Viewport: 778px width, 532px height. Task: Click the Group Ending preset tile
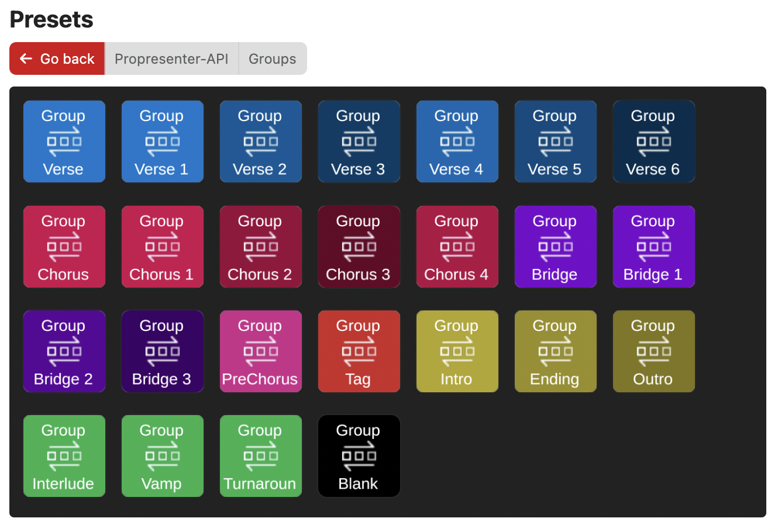[x=556, y=351]
